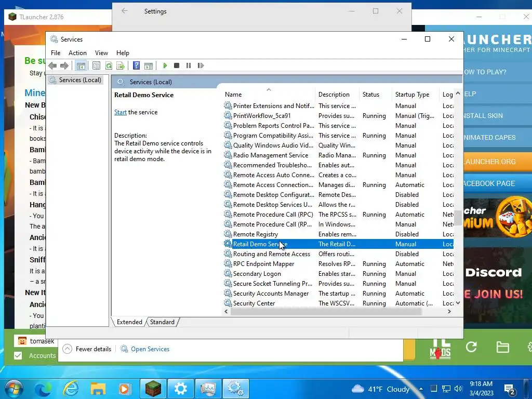Open Help via the blue question-mark icon

coord(137,65)
